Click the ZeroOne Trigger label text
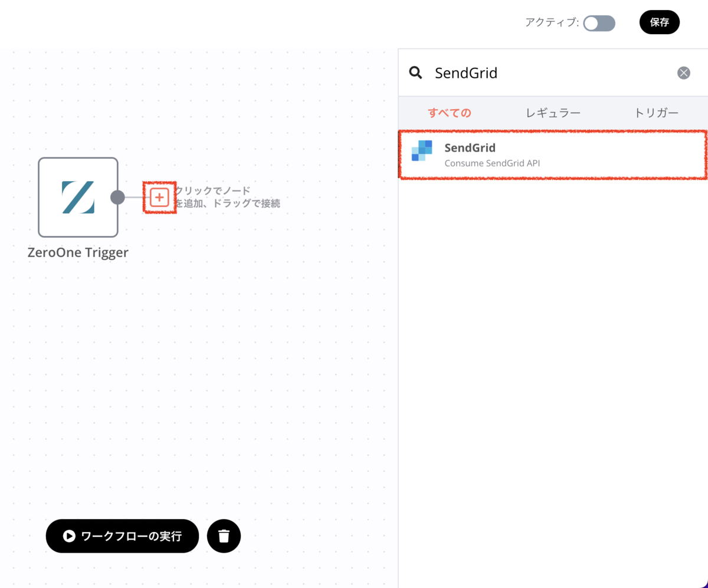This screenshot has height=588, width=708. 78,252
